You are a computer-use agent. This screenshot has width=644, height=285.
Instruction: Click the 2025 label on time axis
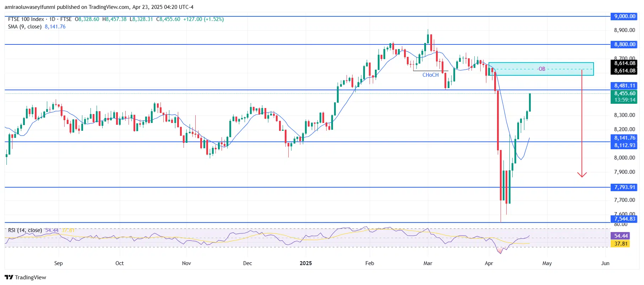[x=306, y=263]
